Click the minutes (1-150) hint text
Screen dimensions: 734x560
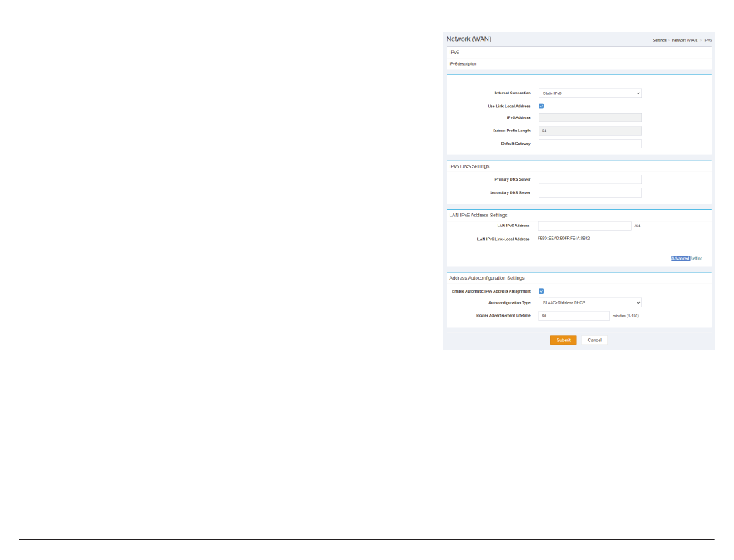625,316
